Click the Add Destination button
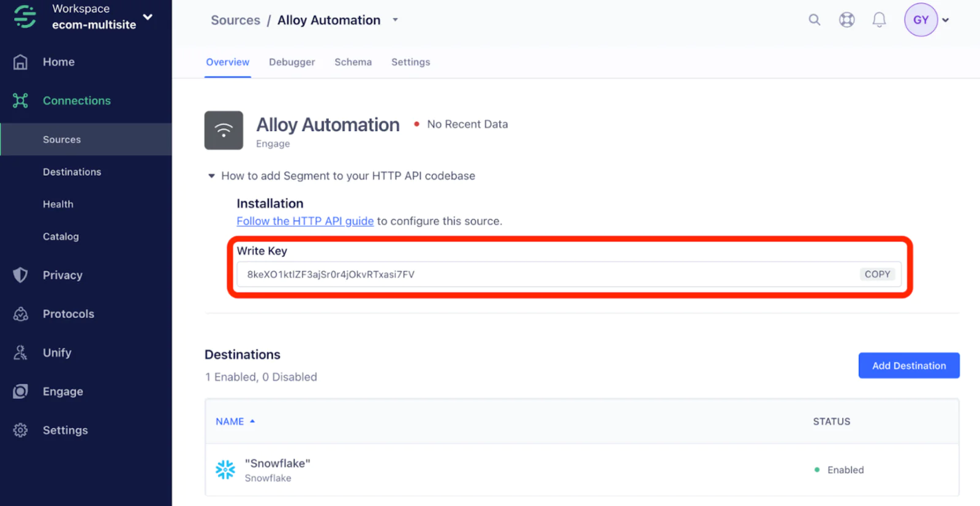This screenshot has height=506, width=980. 909,366
